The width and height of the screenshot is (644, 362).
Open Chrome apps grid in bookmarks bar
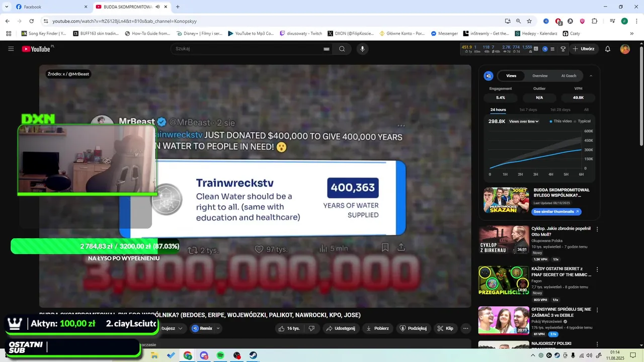pyautogui.click(x=9, y=34)
